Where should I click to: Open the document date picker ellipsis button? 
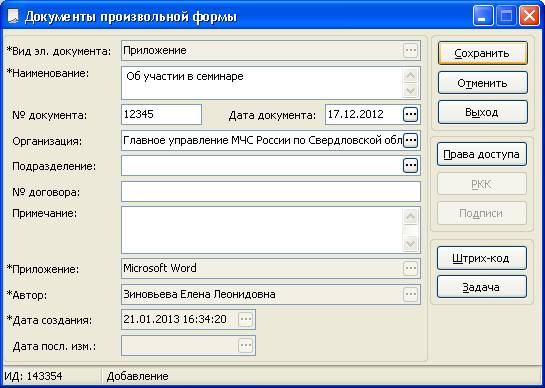[x=410, y=114]
